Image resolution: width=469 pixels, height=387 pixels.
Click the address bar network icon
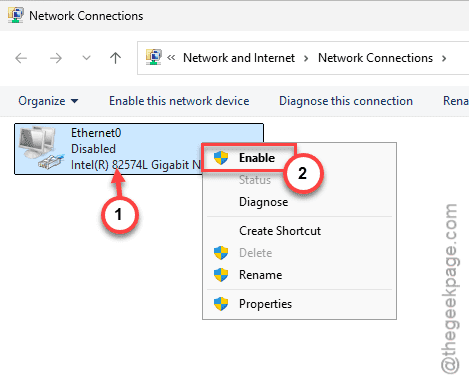(x=153, y=57)
